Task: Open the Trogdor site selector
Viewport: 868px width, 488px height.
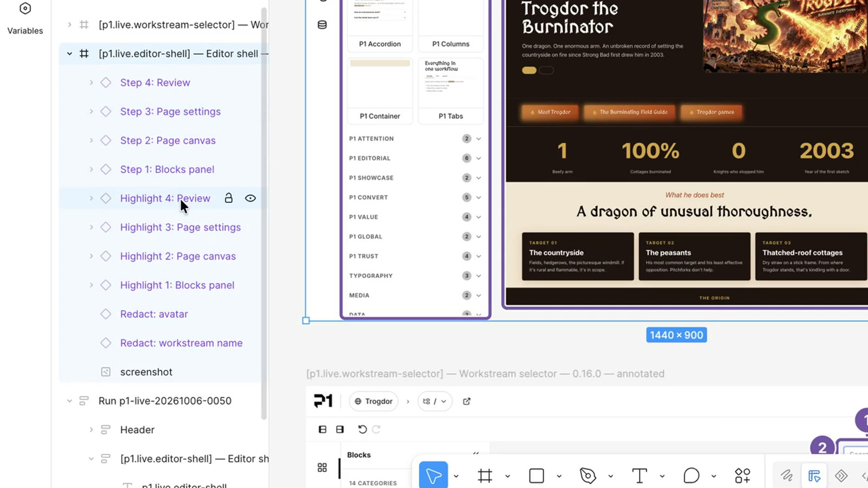Action: (x=373, y=401)
